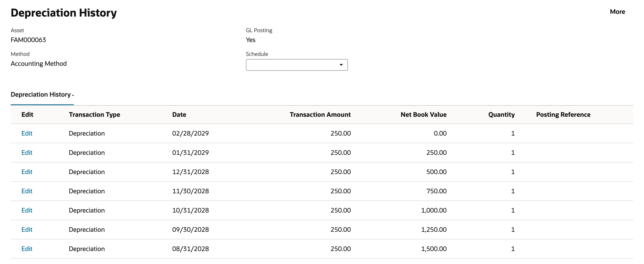Click the Accounting Method value
Screen dimensions: 644x264
(x=39, y=64)
